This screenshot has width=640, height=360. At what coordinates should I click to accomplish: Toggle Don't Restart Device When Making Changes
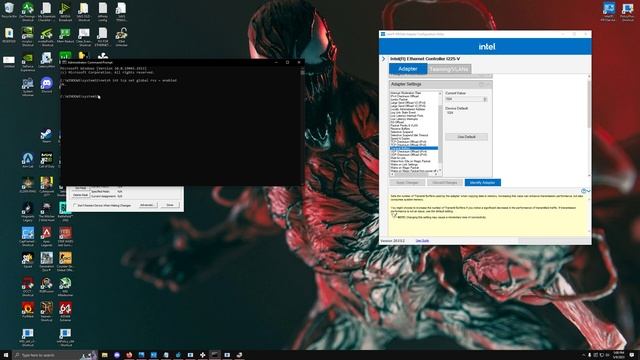coord(103,205)
